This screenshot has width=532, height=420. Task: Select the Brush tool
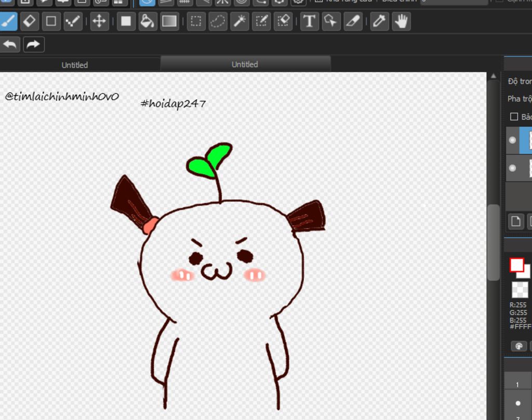tap(8, 21)
